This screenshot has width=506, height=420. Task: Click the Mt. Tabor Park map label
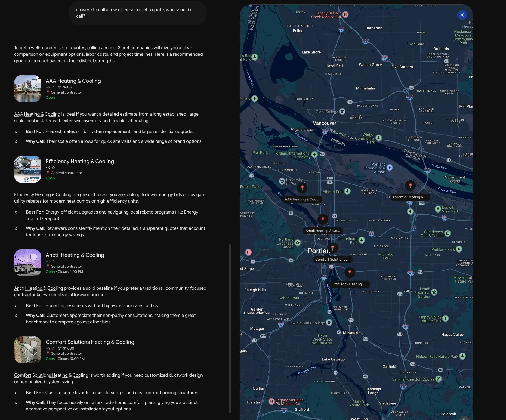click(386, 256)
